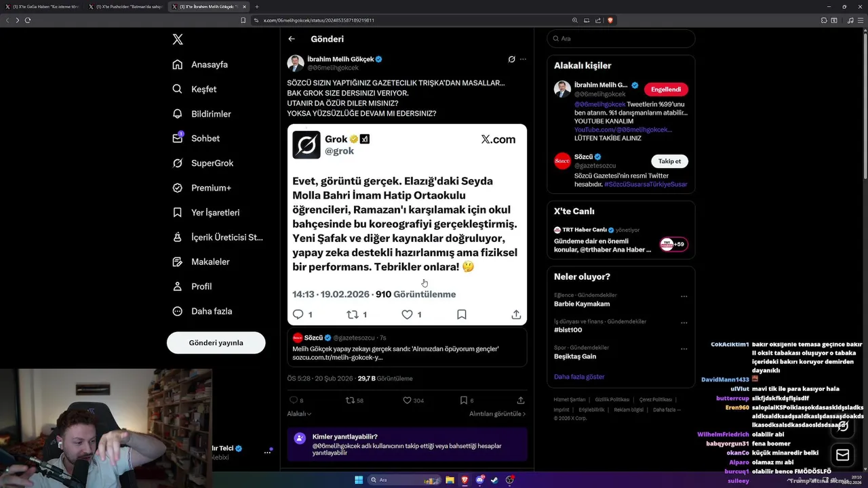Open floating messages envelope button
868x488 pixels.
842,455
